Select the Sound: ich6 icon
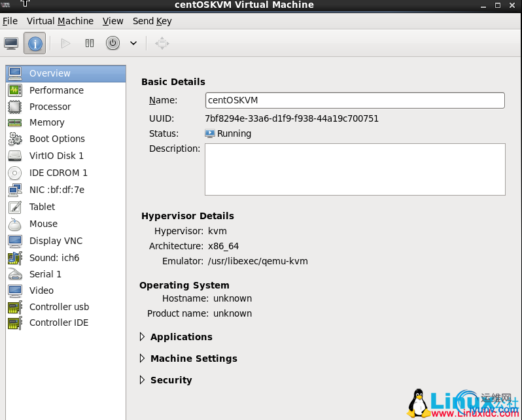Image resolution: width=522 pixels, height=420 pixels. click(x=15, y=258)
